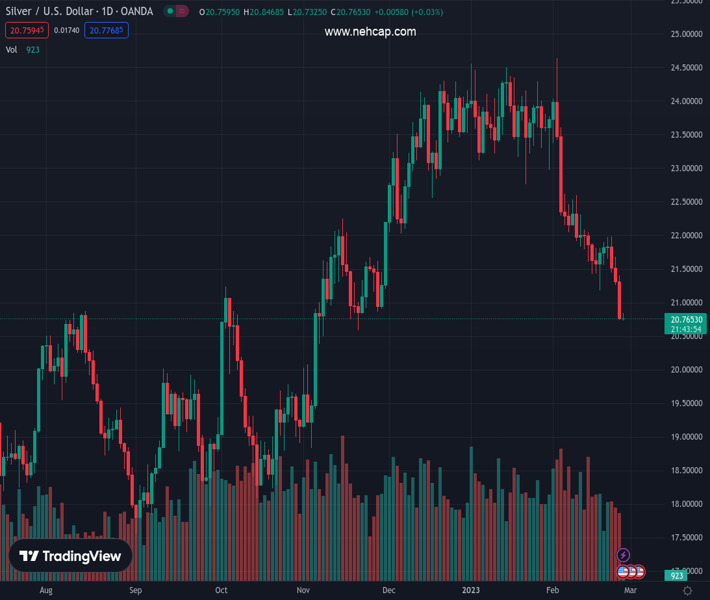Screen dimensions: 710x600
Task: Click the 25.00000 price axis label
Action: pos(686,34)
